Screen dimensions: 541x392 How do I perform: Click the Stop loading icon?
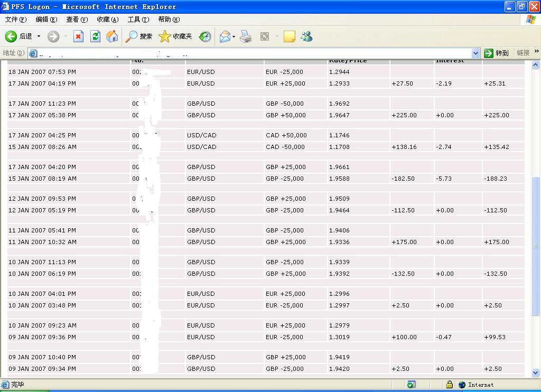pos(78,36)
